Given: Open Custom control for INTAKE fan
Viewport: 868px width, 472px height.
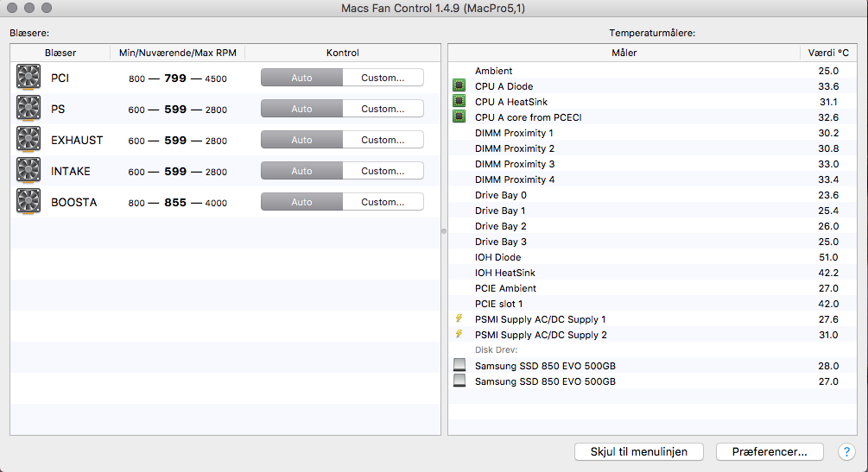Looking at the screenshot, I should click(383, 171).
